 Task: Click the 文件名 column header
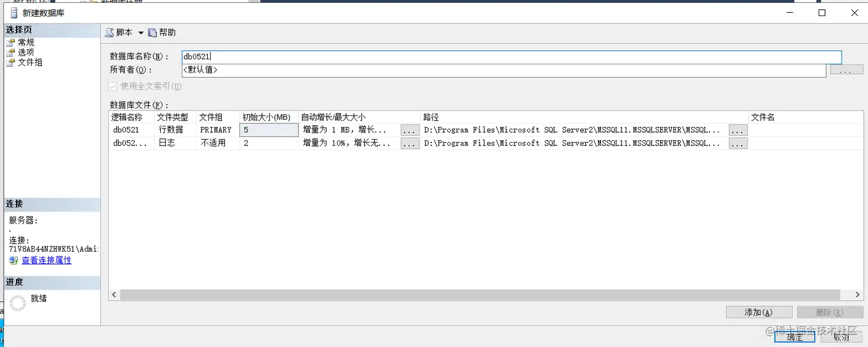[805, 117]
